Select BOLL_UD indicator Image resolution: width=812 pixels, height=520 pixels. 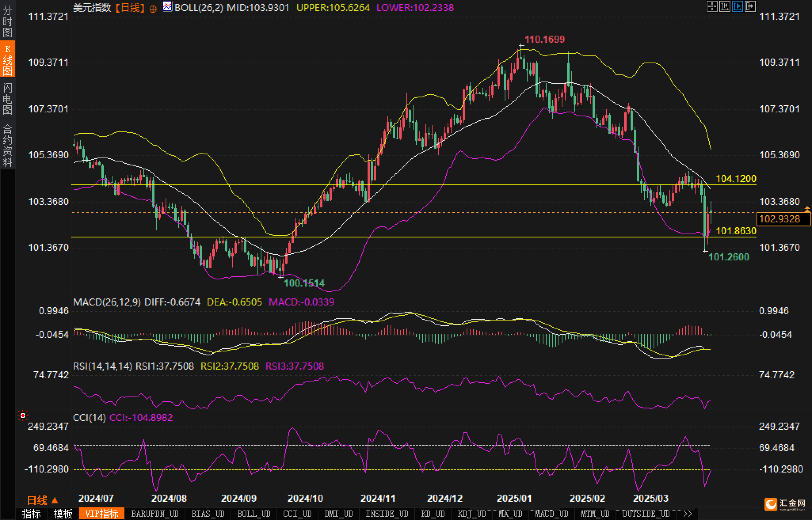[254, 514]
